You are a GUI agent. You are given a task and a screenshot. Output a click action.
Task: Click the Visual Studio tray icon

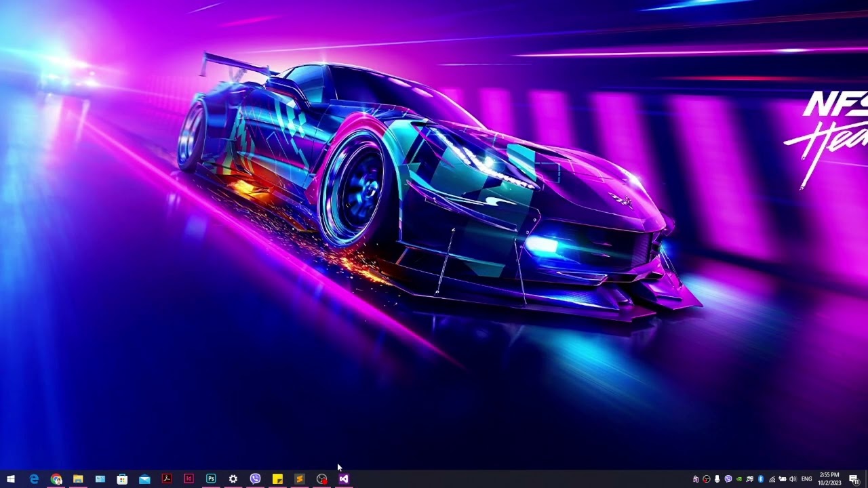[x=696, y=479]
